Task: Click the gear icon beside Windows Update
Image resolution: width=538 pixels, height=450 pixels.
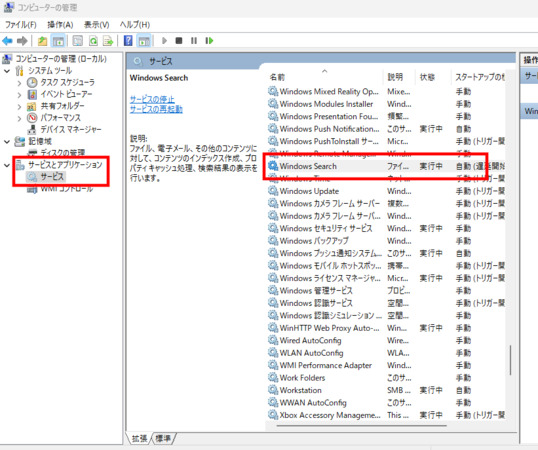Action: 273,191
